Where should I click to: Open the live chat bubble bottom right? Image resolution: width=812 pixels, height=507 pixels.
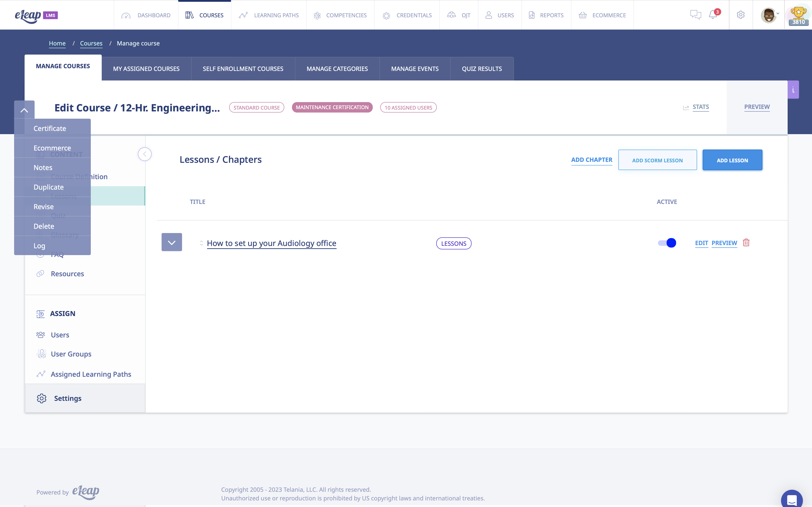(x=792, y=499)
